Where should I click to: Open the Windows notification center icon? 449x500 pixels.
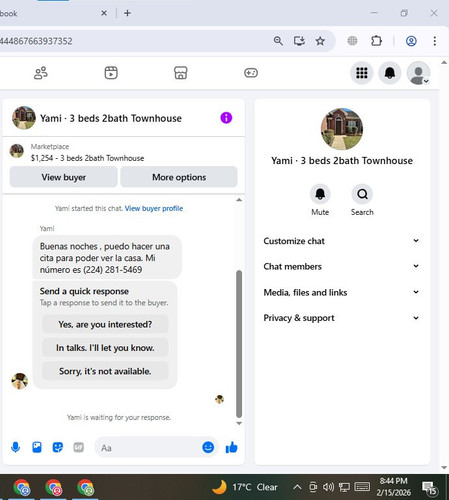pos(430,488)
